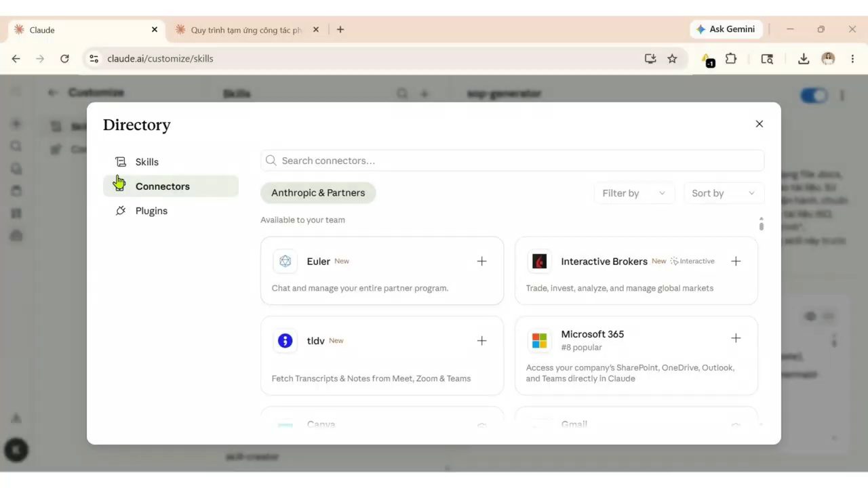The image size is (868, 488).
Task: Open the Euler connector card description
Action: (x=360, y=288)
